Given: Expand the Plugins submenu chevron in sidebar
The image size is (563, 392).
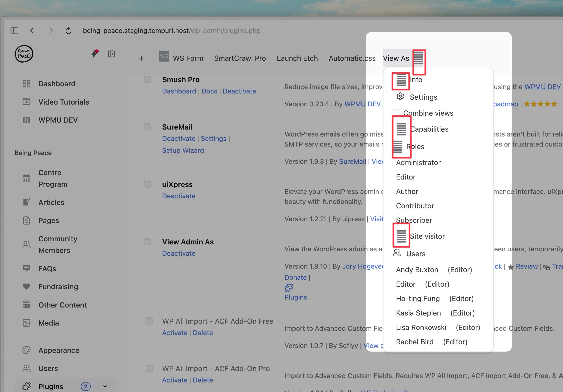Looking at the screenshot, I should [105, 386].
